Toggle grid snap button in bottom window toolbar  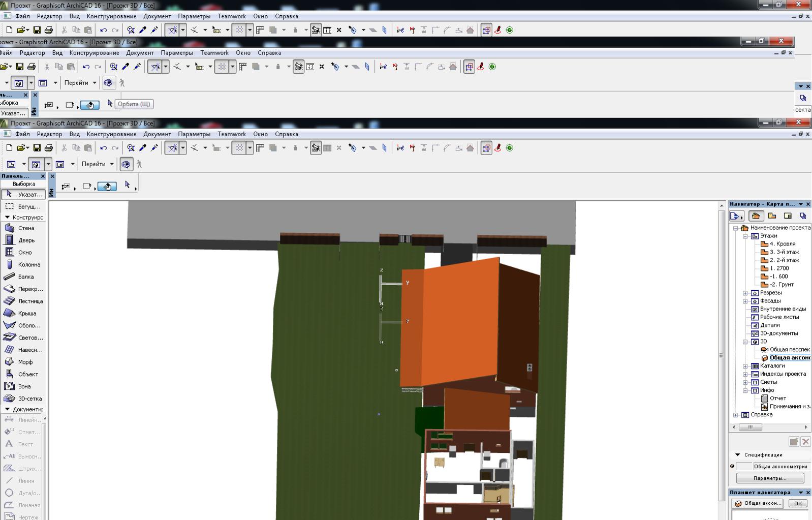pos(239,148)
